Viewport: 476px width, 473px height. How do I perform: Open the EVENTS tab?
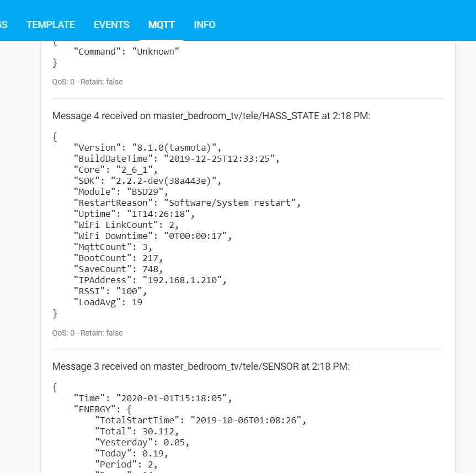pos(111,25)
